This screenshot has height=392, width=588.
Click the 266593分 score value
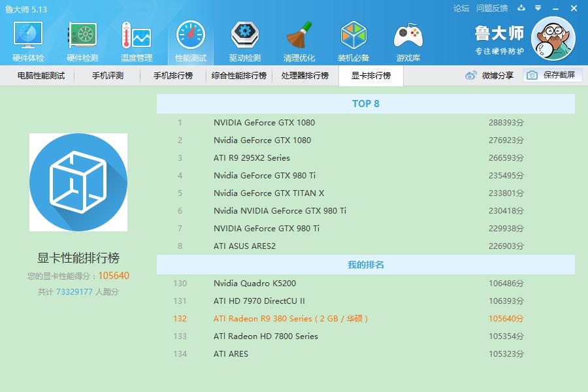pyautogui.click(x=506, y=158)
